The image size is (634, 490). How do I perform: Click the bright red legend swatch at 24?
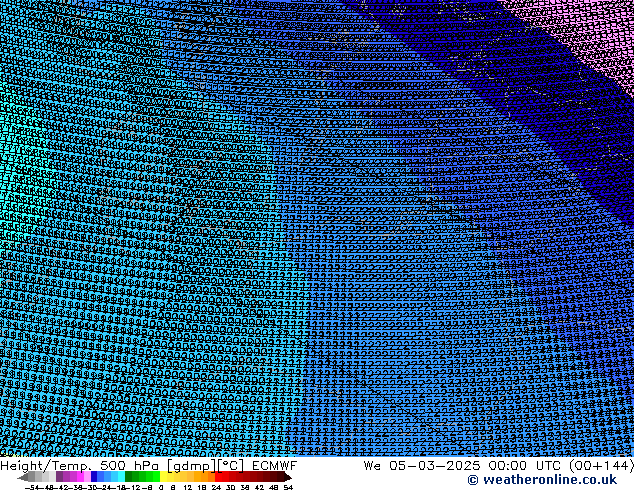click(x=218, y=476)
